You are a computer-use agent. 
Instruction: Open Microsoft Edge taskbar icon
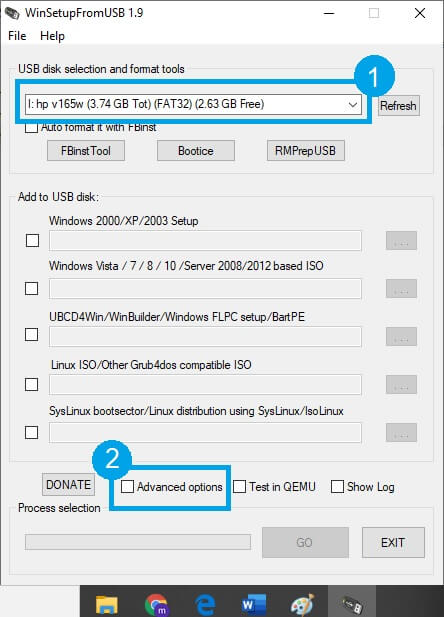click(205, 604)
